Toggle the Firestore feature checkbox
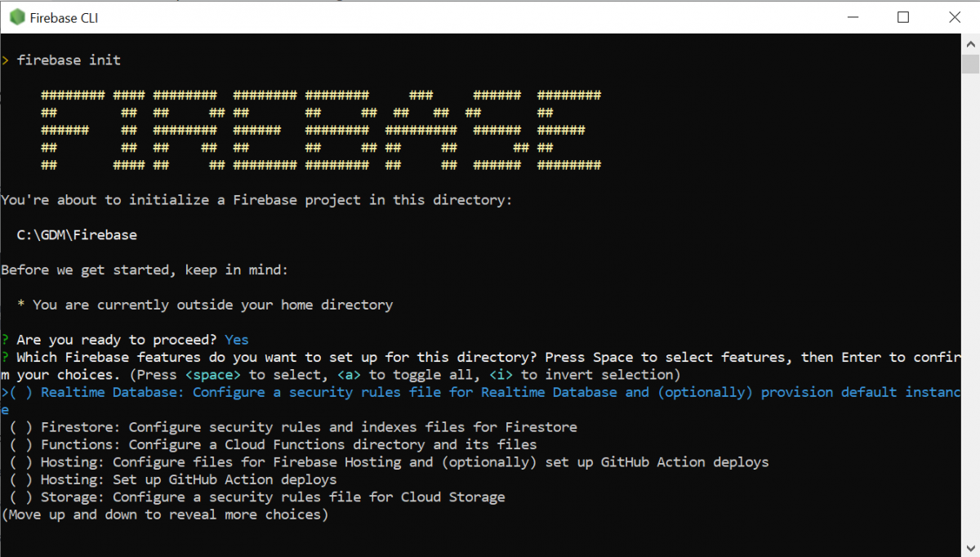Screen dimensions: 980x557 (21, 426)
